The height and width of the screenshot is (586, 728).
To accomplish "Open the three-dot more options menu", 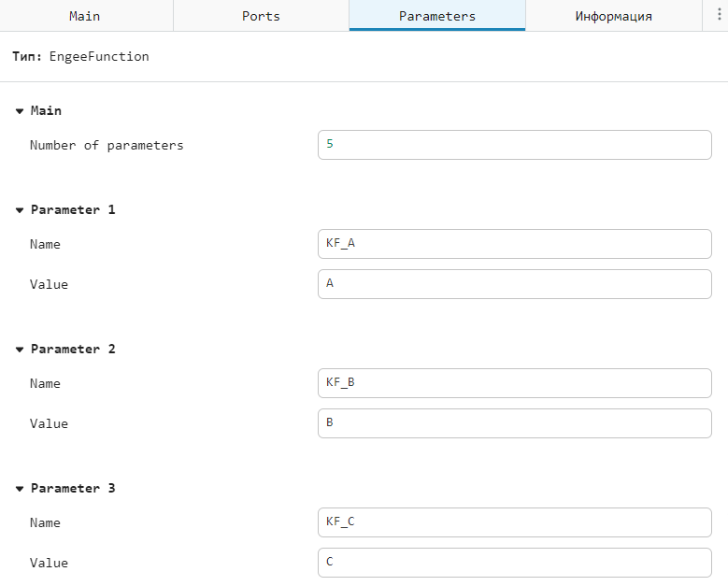I will [716, 16].
